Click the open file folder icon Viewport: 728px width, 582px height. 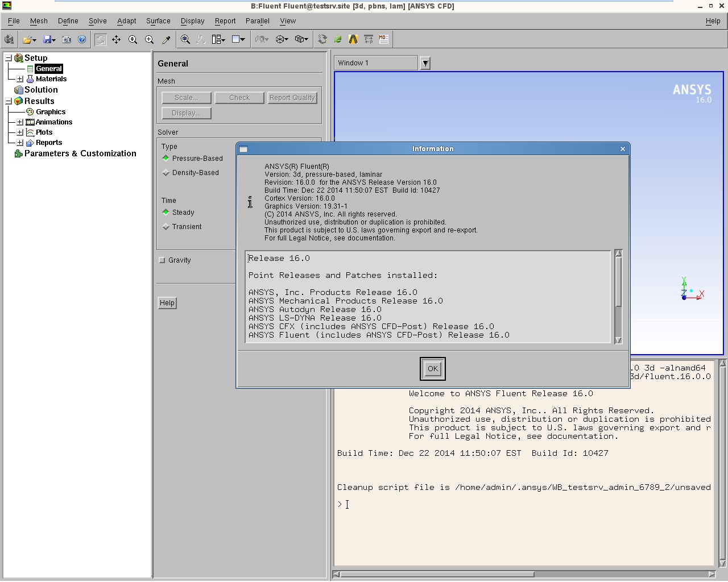[x=27, y=40]
